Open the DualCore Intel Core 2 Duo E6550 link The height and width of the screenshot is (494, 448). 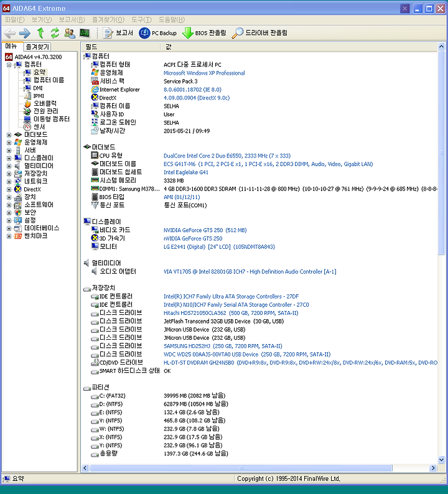coord(227,156)
